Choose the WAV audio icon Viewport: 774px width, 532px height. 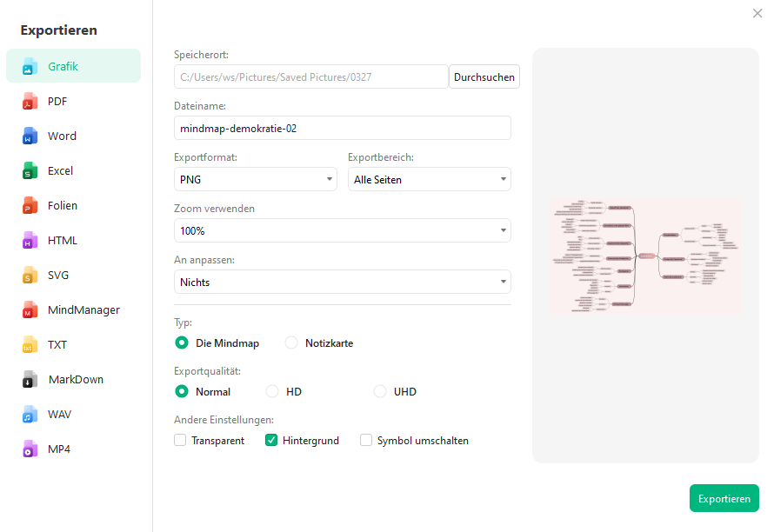30,415
